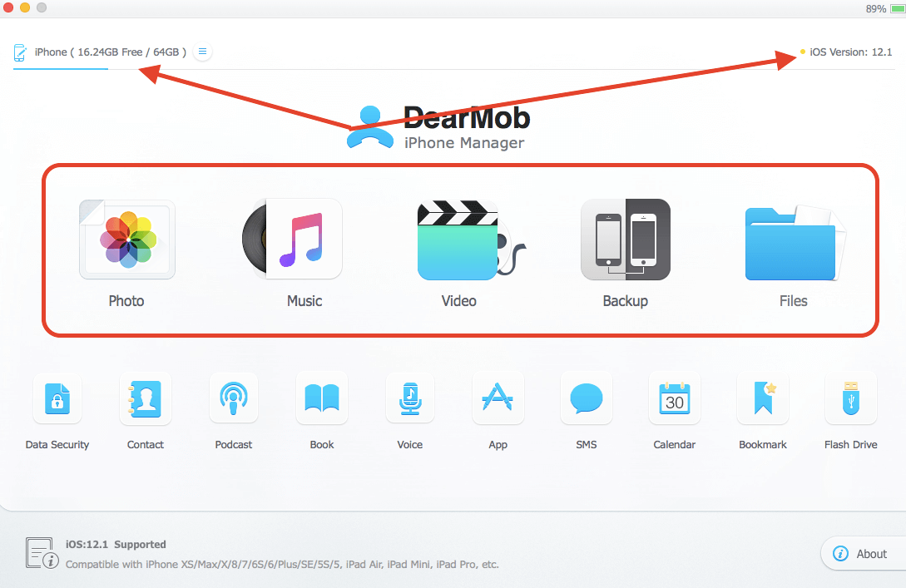The width and height of the screenshot is (906, 588).
Task: Click the "Podcast" label
Action: [x=234, y=445]
